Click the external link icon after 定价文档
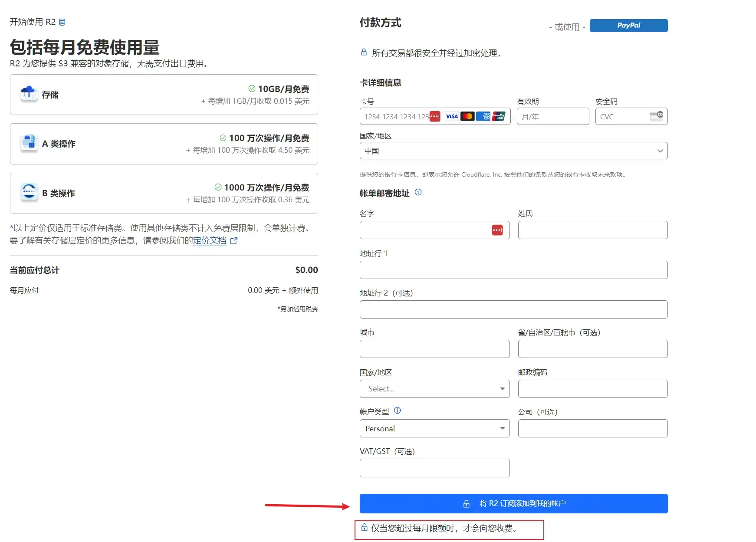756x542 pixels. pos(233,240)
